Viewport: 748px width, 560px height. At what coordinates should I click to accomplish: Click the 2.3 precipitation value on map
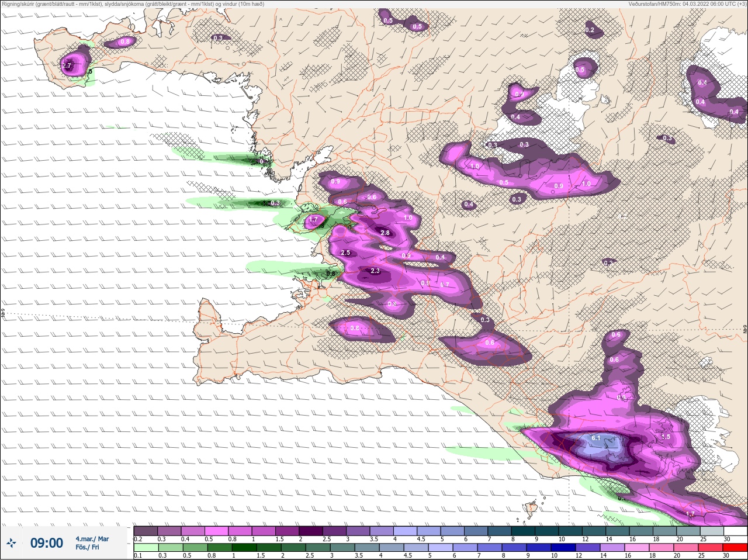click(375, 271)
